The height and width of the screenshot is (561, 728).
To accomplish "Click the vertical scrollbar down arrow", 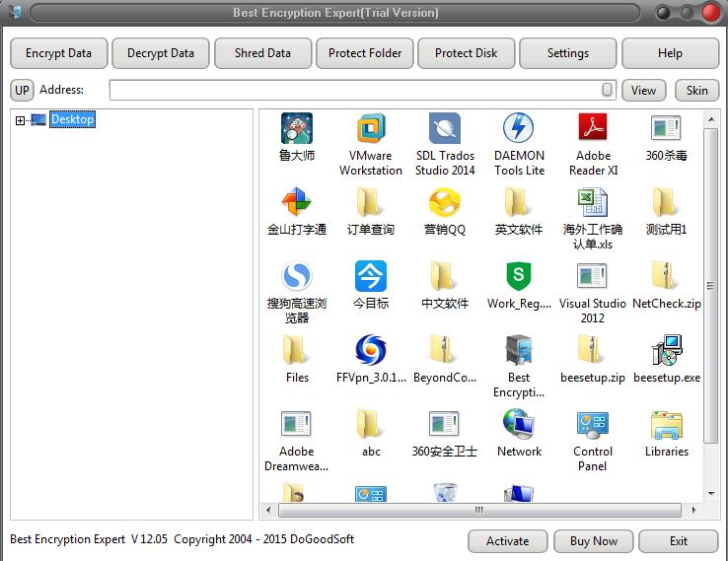I will 711,494.
